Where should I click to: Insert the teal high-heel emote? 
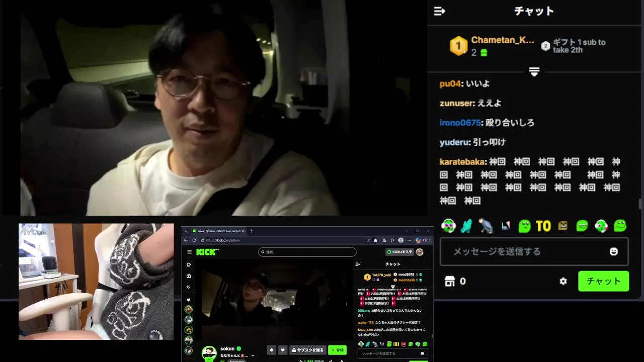467,226
